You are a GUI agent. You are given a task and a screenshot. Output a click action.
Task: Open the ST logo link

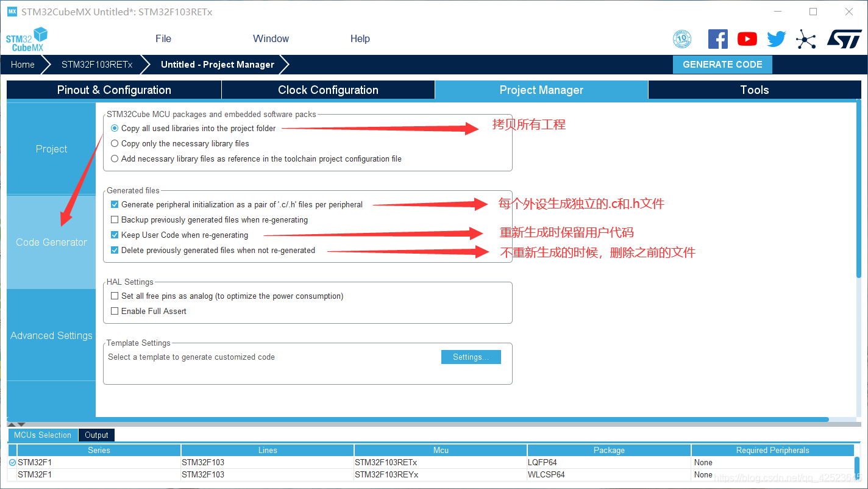click(844, 39)
